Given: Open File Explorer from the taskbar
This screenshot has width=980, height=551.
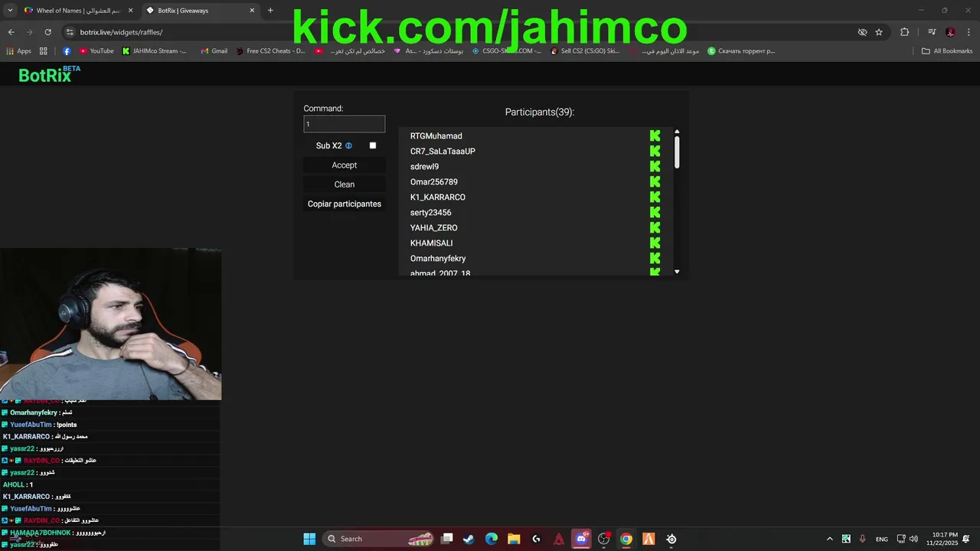Looking at the screenshot, I should (x=514, y=539).
